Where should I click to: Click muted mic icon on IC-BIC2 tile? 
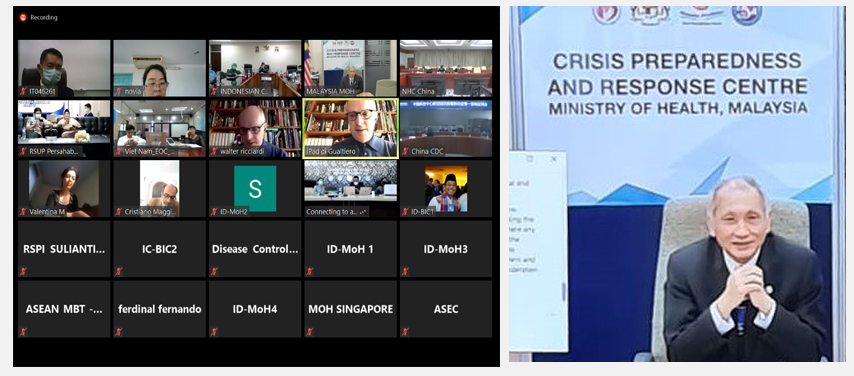[x=119, y=271]
